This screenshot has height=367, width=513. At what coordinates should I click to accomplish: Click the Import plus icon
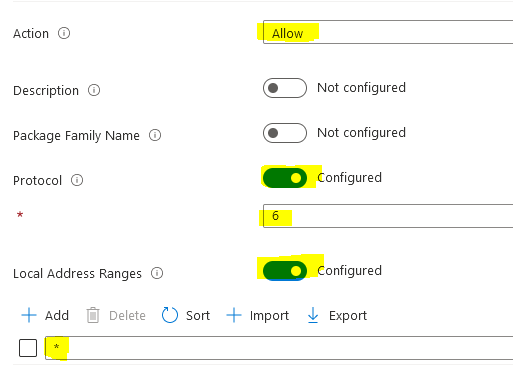(x=234, y=315)
